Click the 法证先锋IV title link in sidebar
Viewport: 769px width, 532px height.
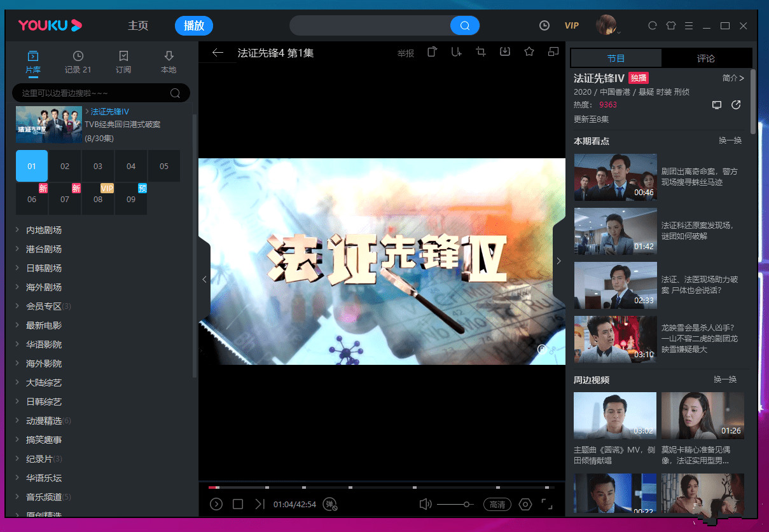[109, 112]
